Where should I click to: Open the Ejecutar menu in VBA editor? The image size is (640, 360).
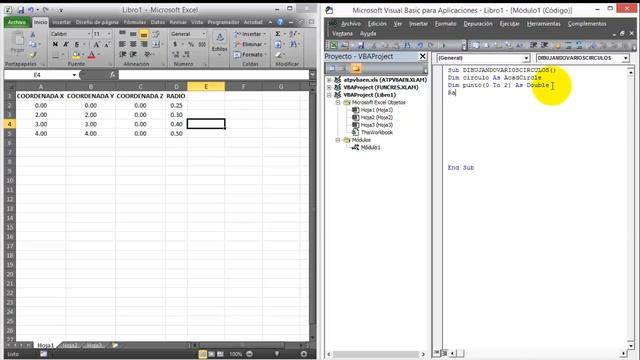coord(509,24)
